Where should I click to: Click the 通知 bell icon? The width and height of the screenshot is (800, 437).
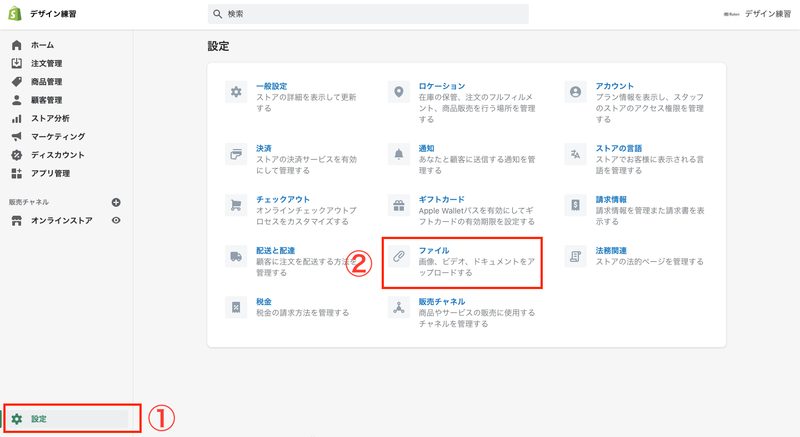398,155
